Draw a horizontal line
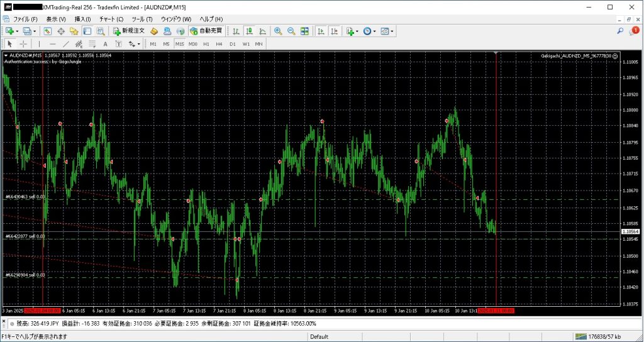This screenshot has width=644, height=342. tap(53, 44)
